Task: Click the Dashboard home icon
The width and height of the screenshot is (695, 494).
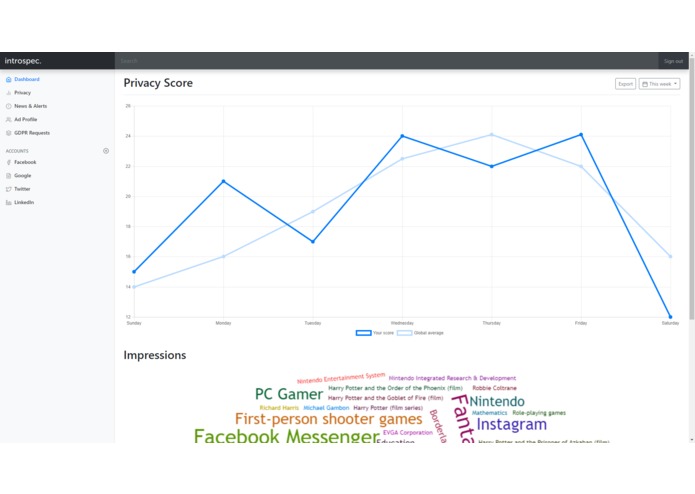Action: coord(8,79)
